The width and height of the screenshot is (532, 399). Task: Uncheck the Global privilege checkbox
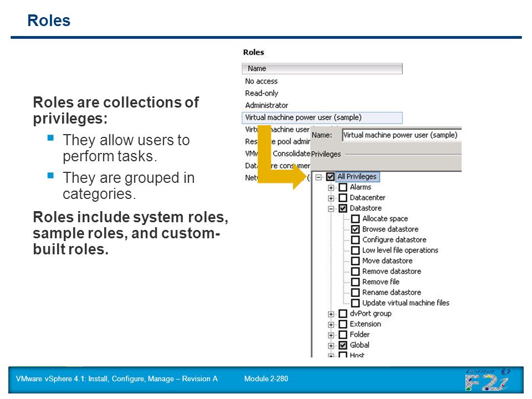[x=343, y=345]
